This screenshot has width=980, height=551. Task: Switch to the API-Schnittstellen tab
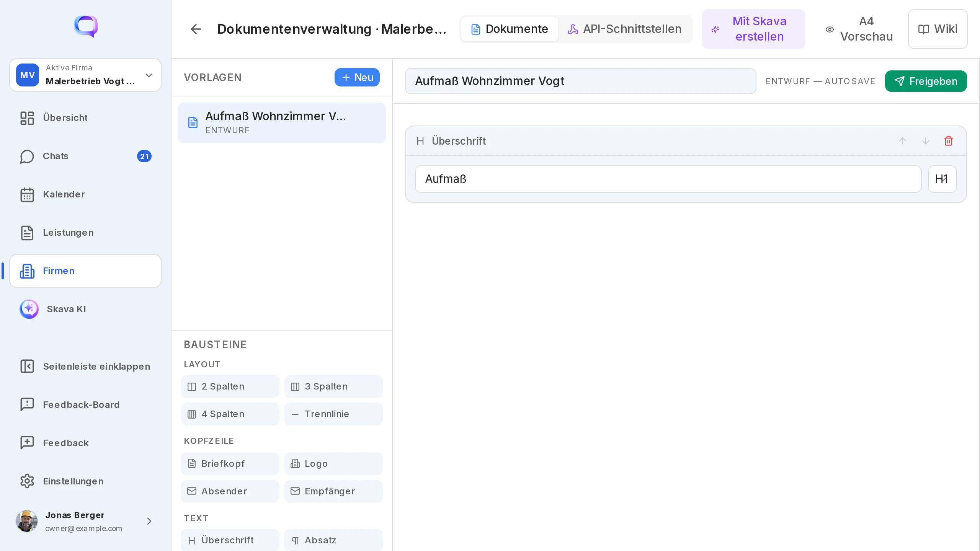pos(624,29)
